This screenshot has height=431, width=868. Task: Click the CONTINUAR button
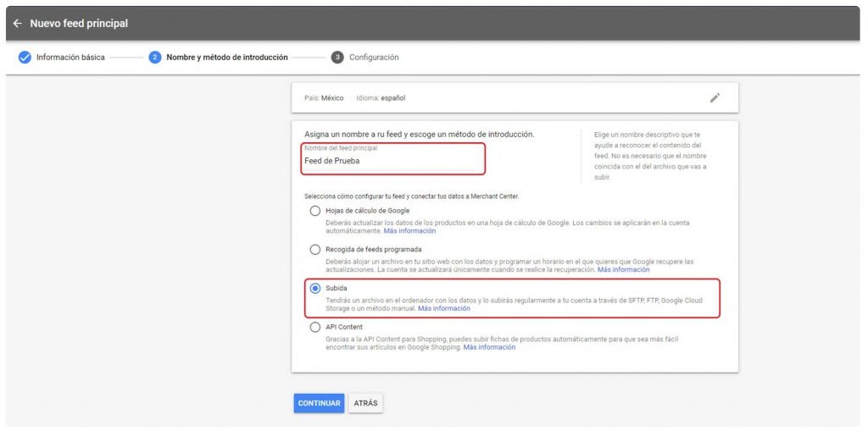[x=319, y=403]
